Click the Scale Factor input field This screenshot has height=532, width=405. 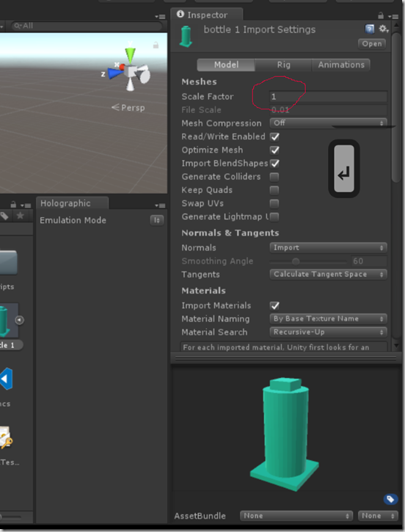[x=329, y=97]
